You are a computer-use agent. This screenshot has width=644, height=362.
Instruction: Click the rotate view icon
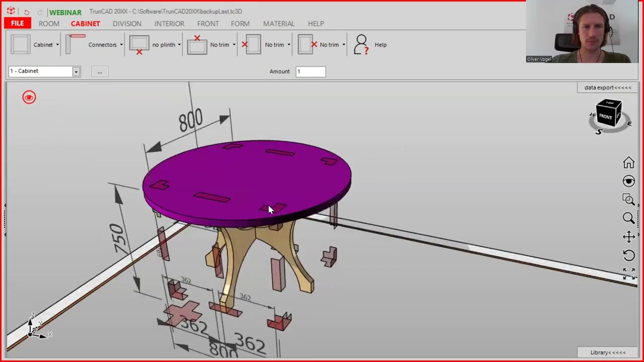628,255
